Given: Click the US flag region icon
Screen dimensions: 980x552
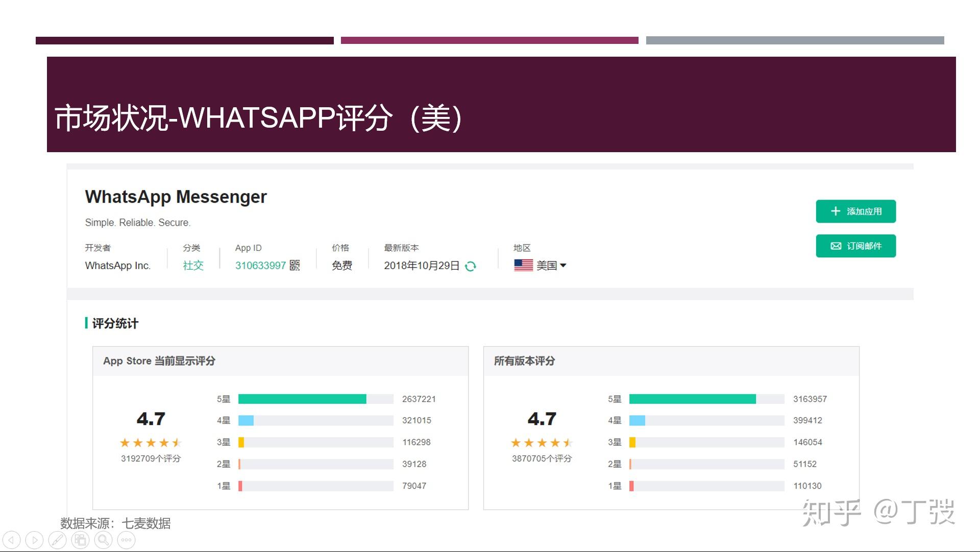Looking at the screenshot, I should coord(523,265).
